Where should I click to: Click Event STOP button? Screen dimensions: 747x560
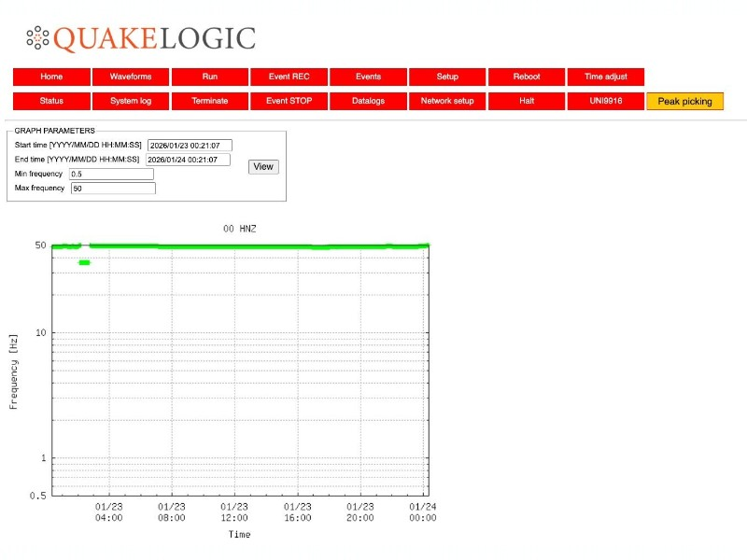pos(289,101)
